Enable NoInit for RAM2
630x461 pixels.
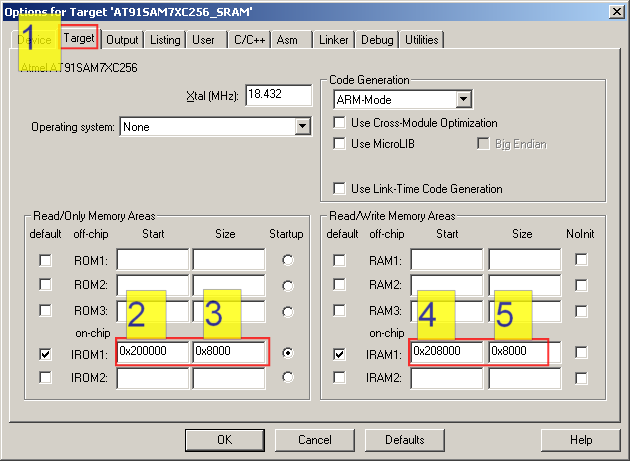tap(581, 285)
